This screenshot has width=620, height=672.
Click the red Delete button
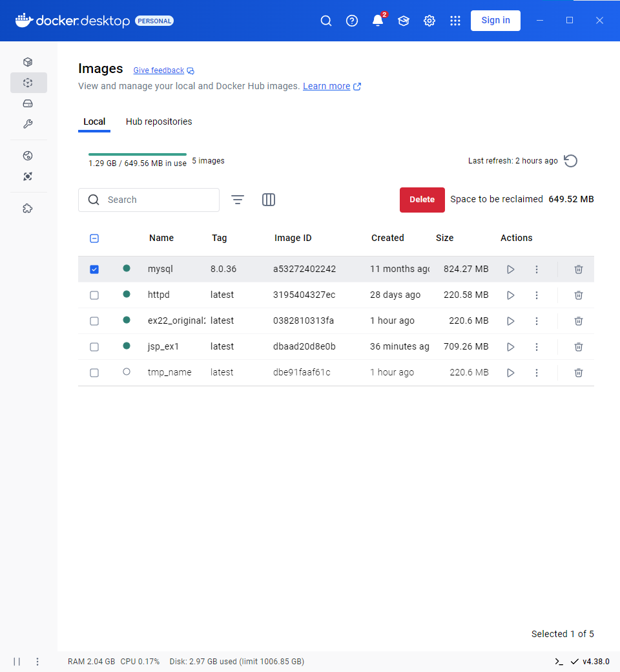tap(422, 200)
